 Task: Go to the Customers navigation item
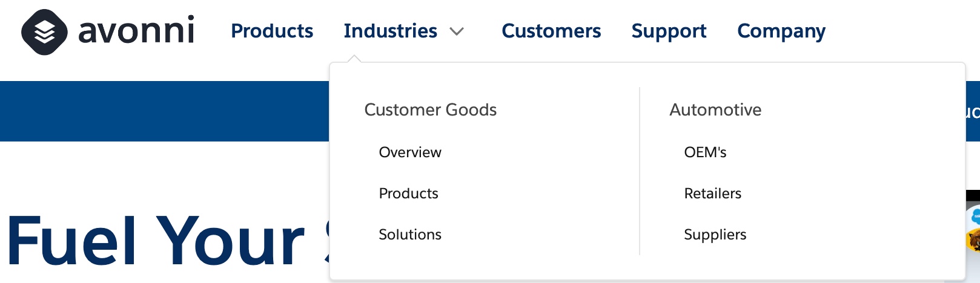click(x=551, y=31)
